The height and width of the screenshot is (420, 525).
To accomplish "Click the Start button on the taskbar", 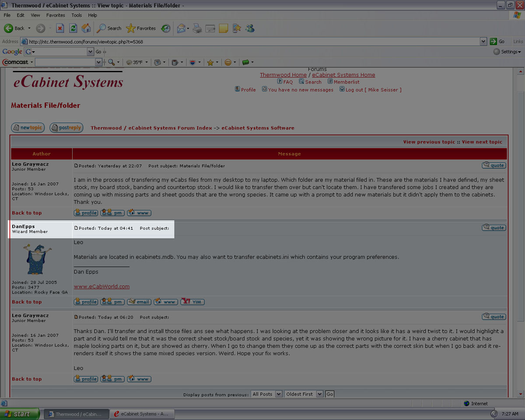I will point(20,414).
